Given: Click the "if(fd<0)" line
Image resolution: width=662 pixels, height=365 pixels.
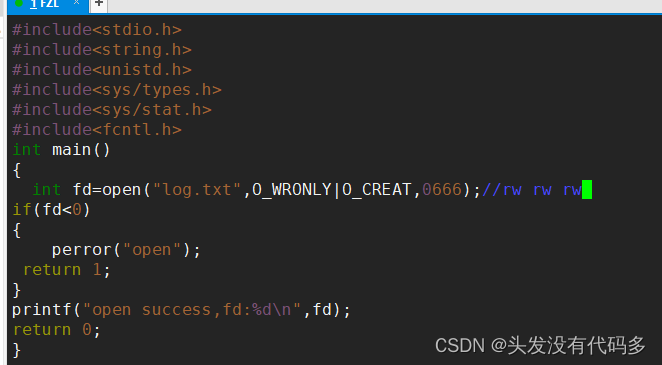Looking at the screenshot, I should click(x=51, y=210).
